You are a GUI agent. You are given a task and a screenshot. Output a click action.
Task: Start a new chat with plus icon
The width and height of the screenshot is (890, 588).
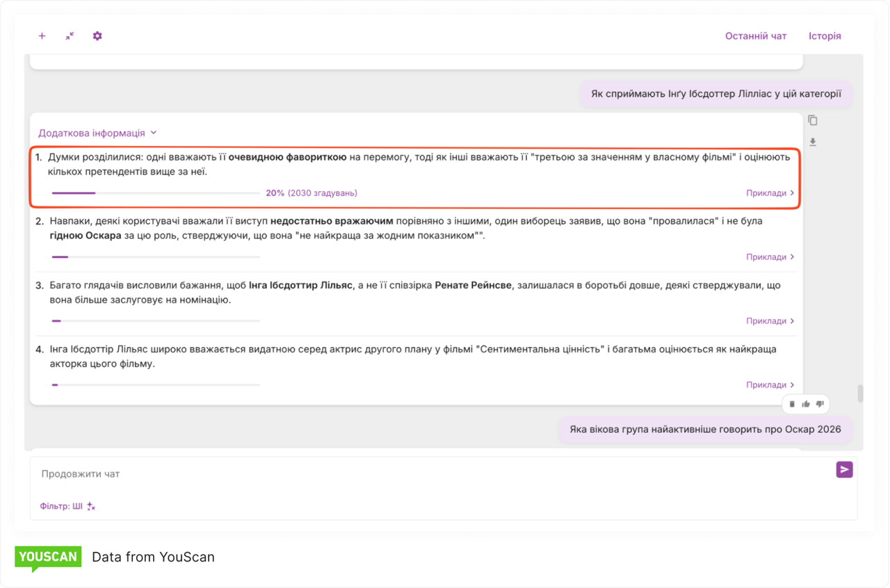click(x=42, y=36)
